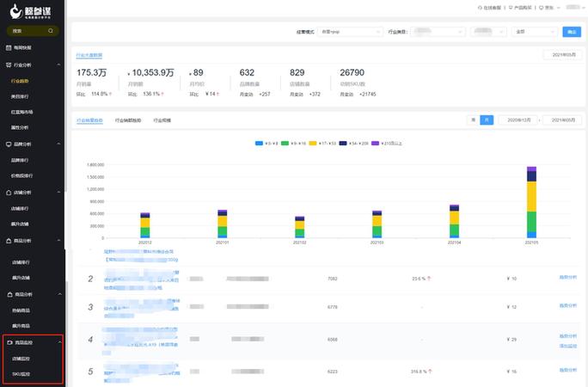Click the product title link in row 5
Image resolution: width=588 pixels, height=387 pixels.
coord(141,372)
